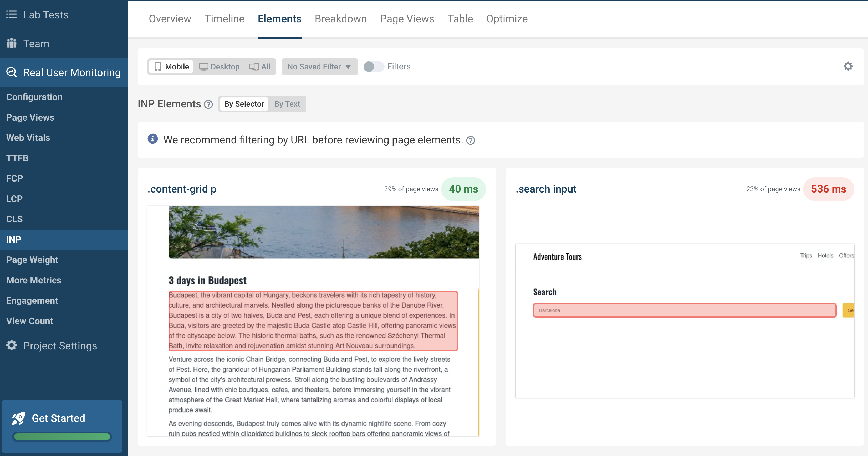Click the Team sidebar icon
The height and width of the screenshot is (456, 868).
(x=12, y=43)
